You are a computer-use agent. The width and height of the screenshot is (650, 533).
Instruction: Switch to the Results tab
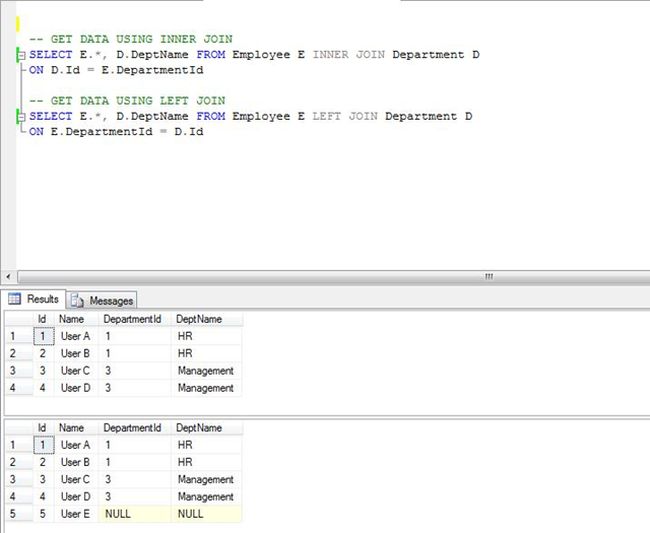(33, 299)
